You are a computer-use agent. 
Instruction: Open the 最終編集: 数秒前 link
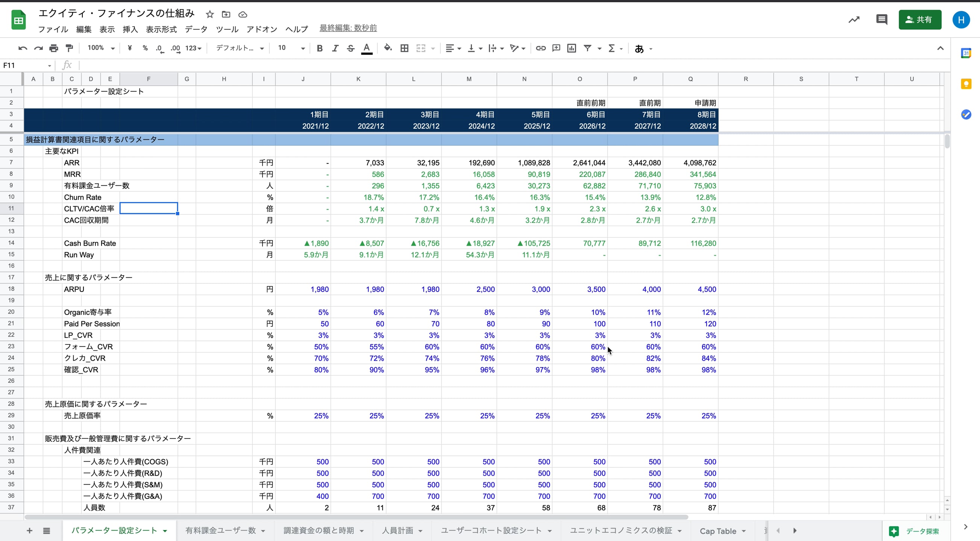coord(348,28)
